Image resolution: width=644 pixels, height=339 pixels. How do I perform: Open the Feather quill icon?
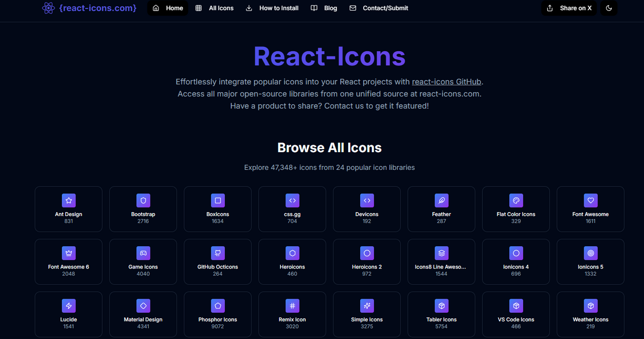(441, 200)
